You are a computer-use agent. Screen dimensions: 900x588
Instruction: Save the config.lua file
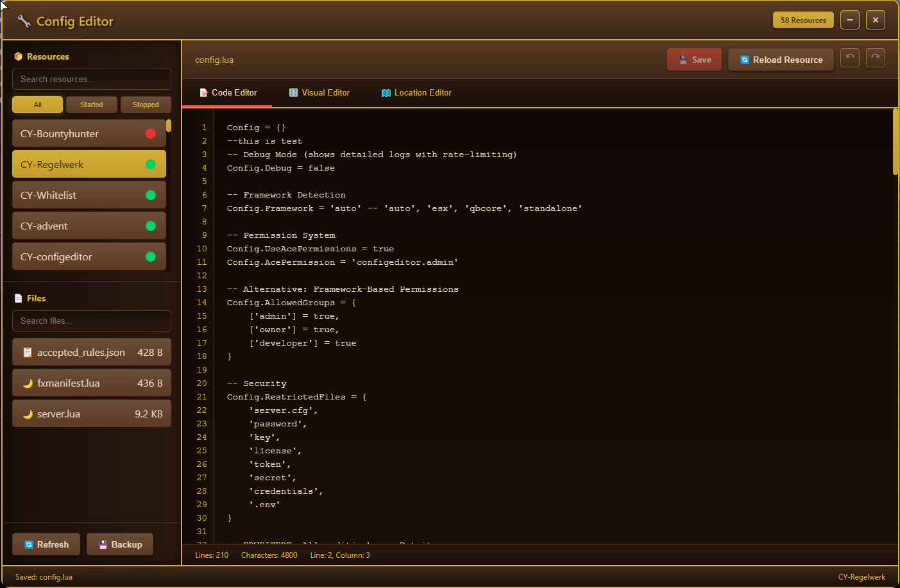694,60
